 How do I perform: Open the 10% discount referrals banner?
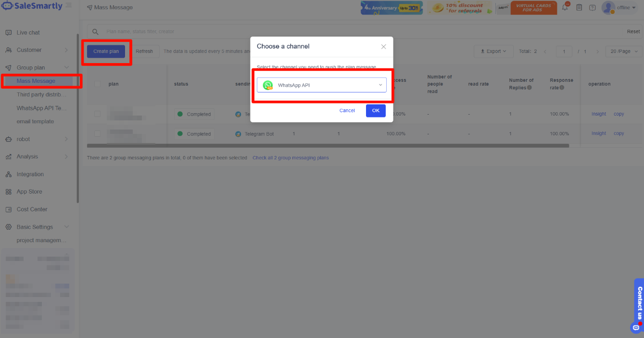460,7
